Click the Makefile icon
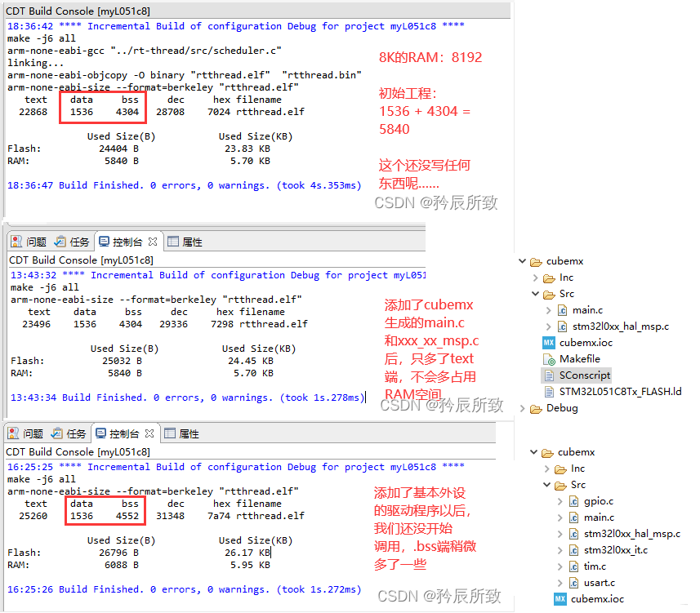The height and width of the screenshot is (613, 700). pos(549,359)
